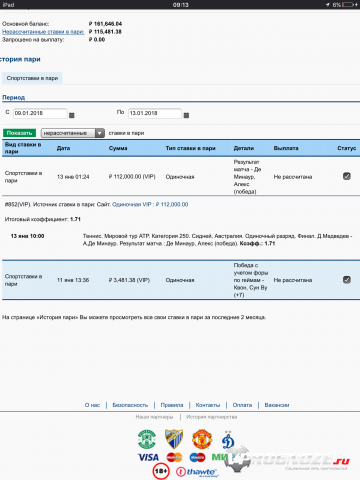Click the VISA payment logo

149,457
